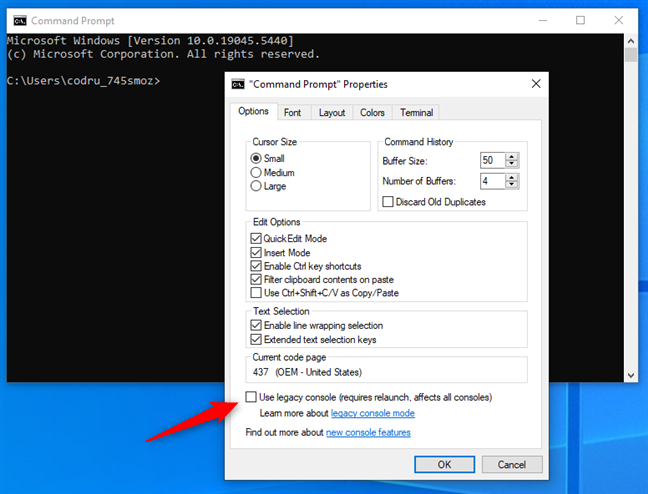
Task: Toggle Filter clipboard contents on paste
Action: click(x=256, y=279)
